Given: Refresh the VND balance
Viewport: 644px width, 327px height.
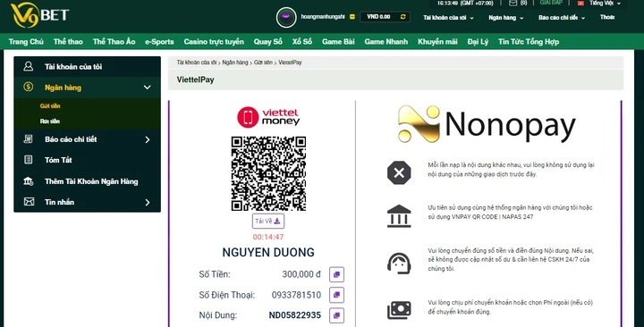Looking at the screenshot, I should pyautogui.click(x=402, y=17).
